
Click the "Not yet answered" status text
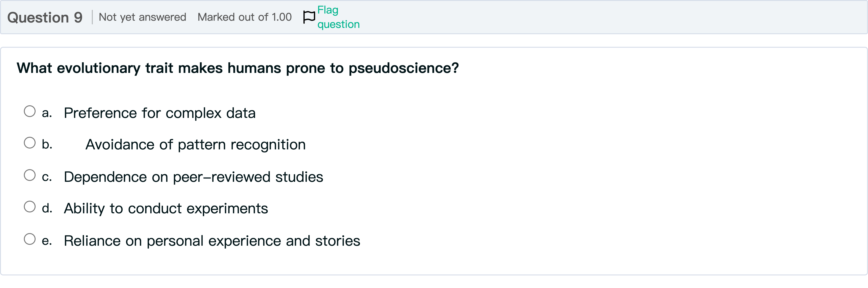[142, 17]
